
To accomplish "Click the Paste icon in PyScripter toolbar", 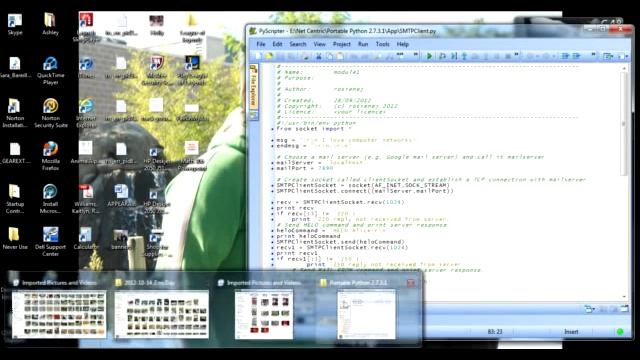I will 340,56.
